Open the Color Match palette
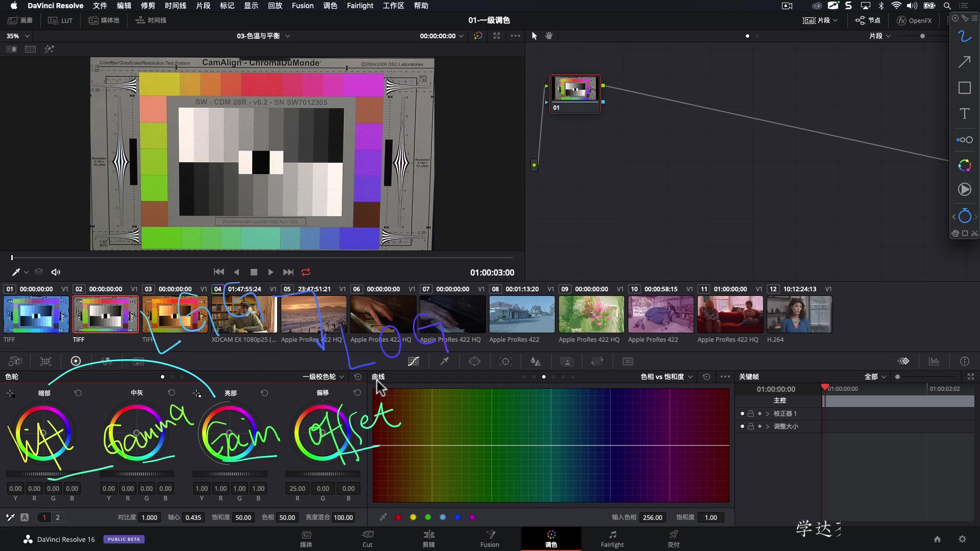This screenshot has height=551, width=980. (x=46, y=361)
